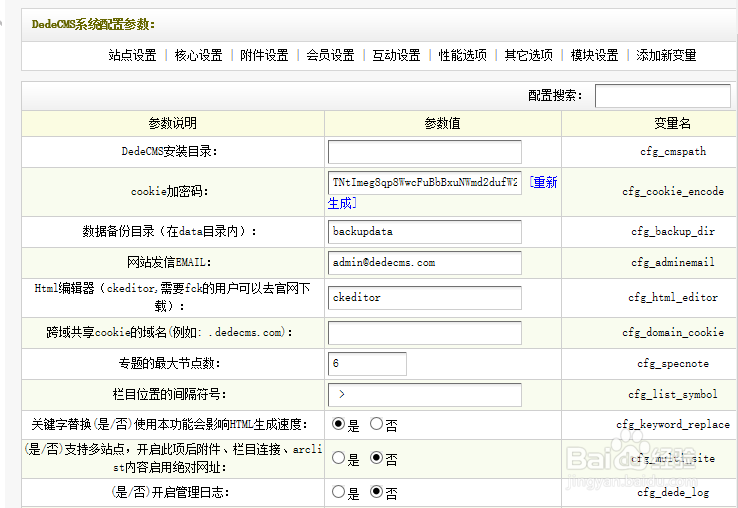Screen dimensions: 738x508
Task: Click the 网站发信EMAIL label
Action: pyautogui.click(x=169, y=262)
